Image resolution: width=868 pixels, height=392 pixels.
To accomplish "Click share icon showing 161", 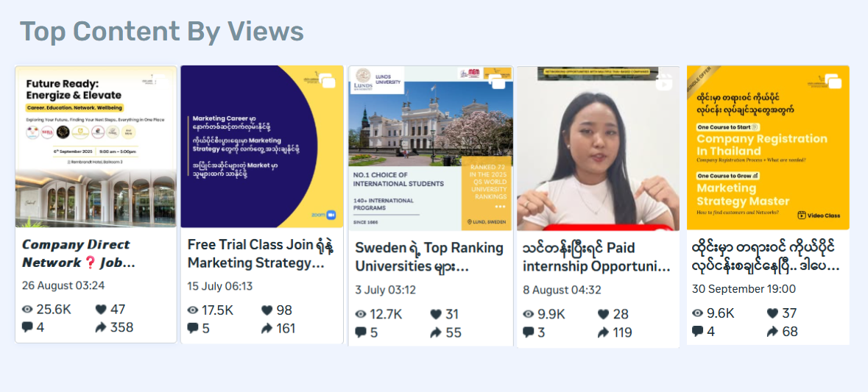I will [267, 328].
